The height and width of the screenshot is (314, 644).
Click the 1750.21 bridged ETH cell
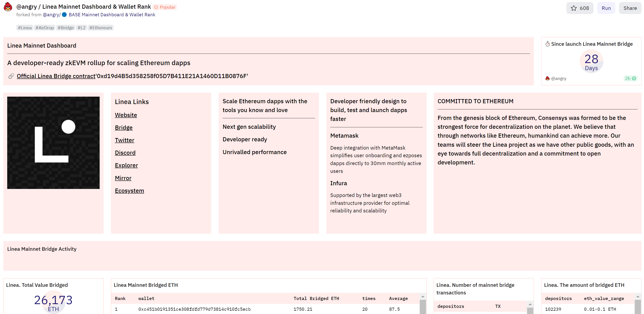(303, 309)
